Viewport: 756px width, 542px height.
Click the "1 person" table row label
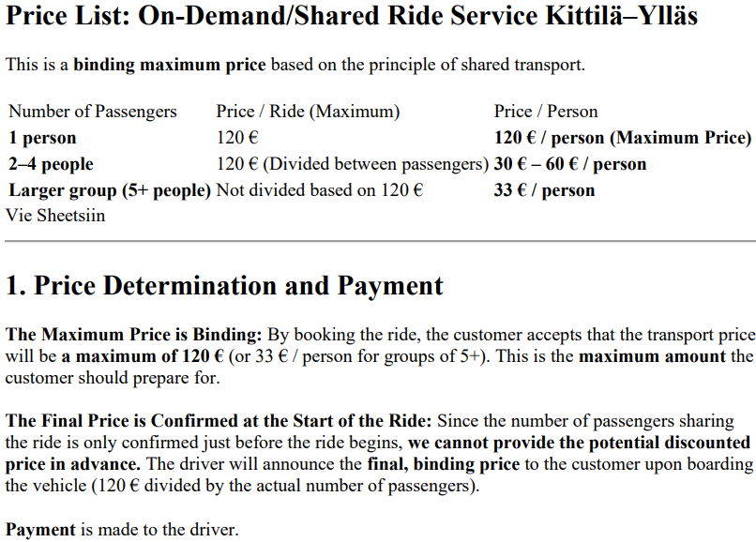click(x=43, y=138)
